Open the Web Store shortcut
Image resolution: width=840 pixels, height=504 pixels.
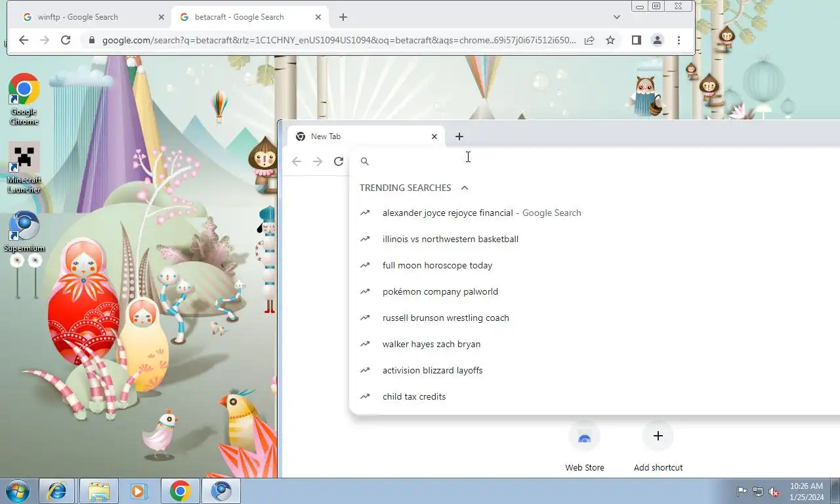tap(585, 446)
